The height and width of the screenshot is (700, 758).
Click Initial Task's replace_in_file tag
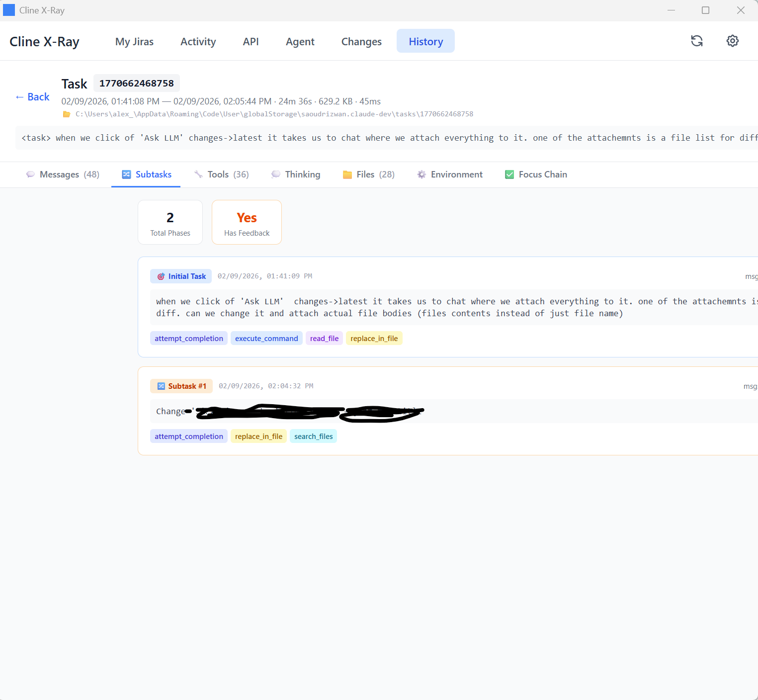click(374, 339)
